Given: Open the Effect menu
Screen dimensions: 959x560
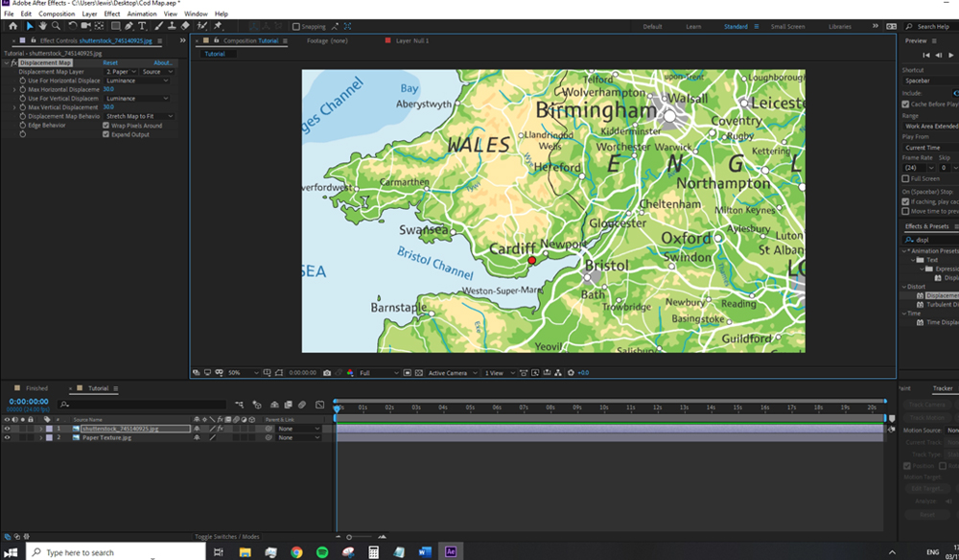Looking at the screenshot, I should tap(112, 13).
